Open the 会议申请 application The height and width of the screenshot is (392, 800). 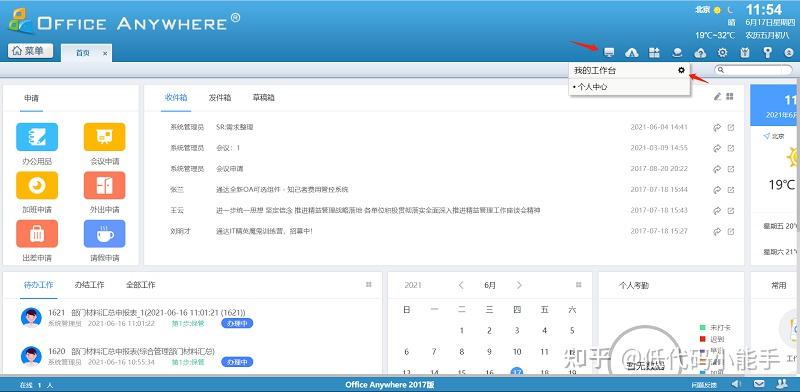(x=105, y=137)
